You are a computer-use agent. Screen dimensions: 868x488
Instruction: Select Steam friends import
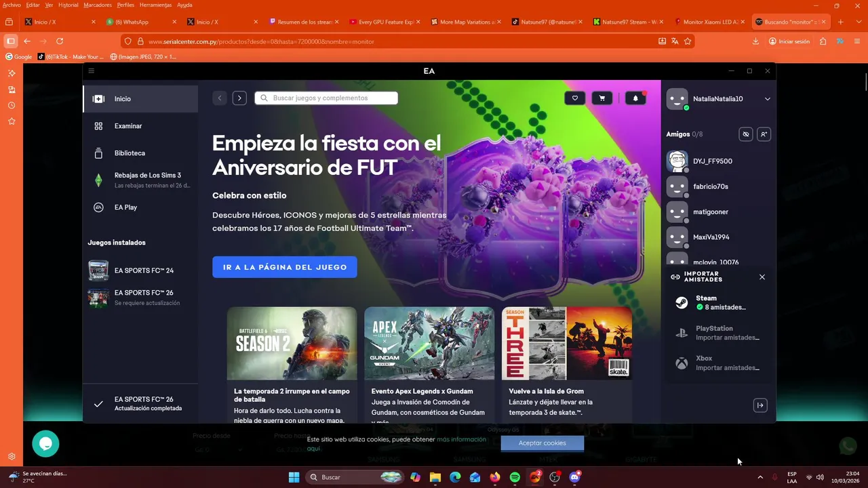[719, 303]
